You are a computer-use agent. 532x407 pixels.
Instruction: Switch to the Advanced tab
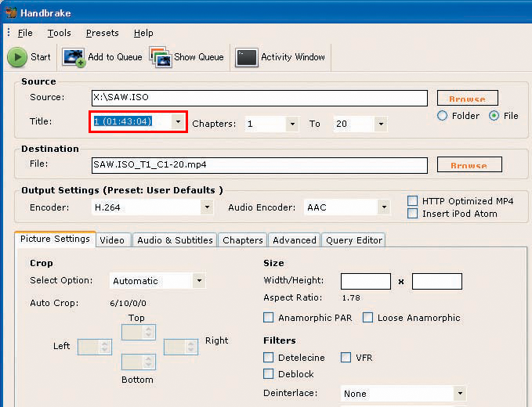click(294, 240)
